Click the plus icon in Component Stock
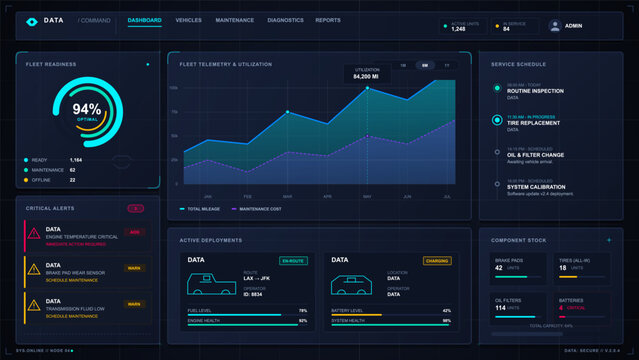 609,240
